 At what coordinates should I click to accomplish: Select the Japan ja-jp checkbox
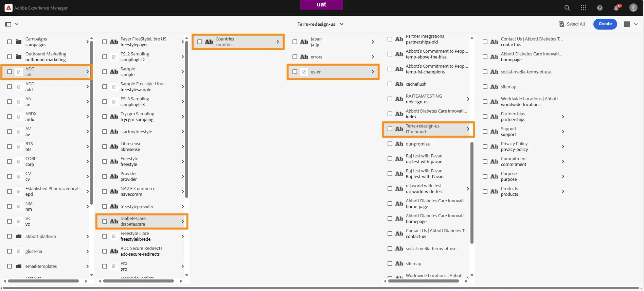(x=295, y=42)
